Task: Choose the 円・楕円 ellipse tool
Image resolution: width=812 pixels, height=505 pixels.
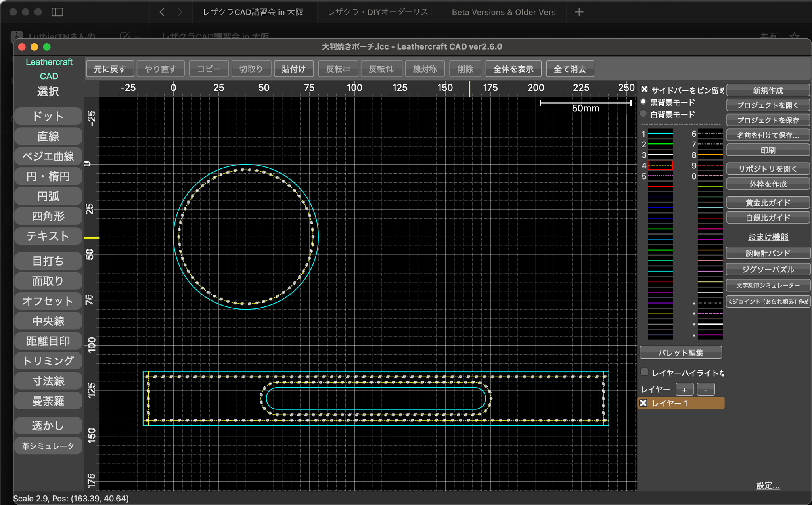Action: tap(48, 176)
